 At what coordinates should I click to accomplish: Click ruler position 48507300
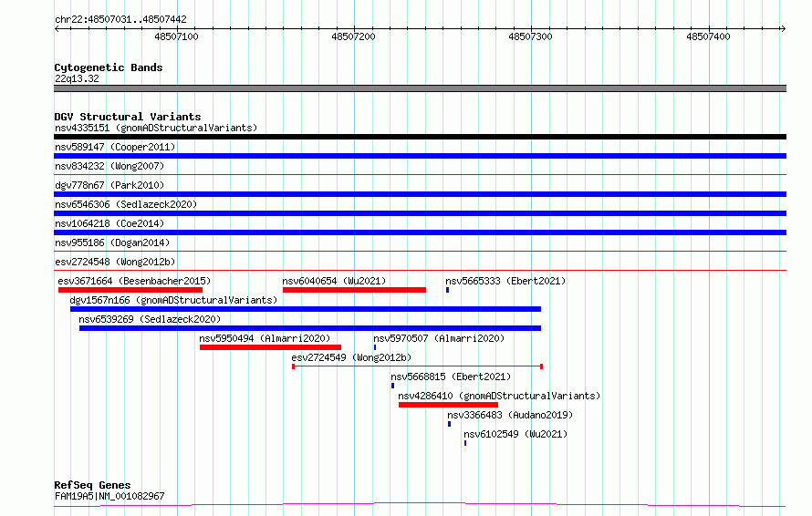click(x=530, y=36)
